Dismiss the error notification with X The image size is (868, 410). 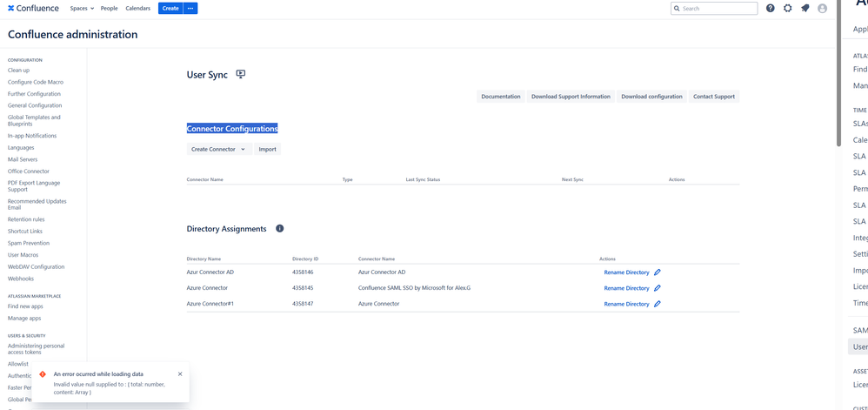[180, 374]
